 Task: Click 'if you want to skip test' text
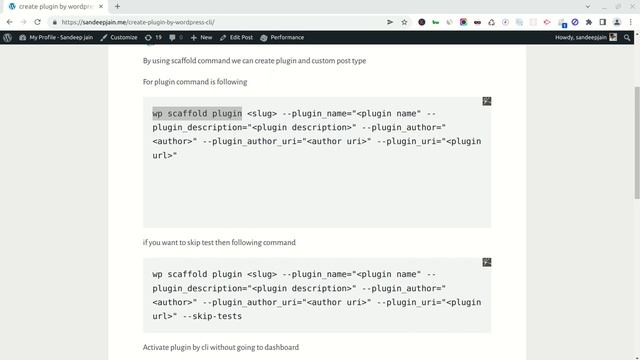pos(219,242)
